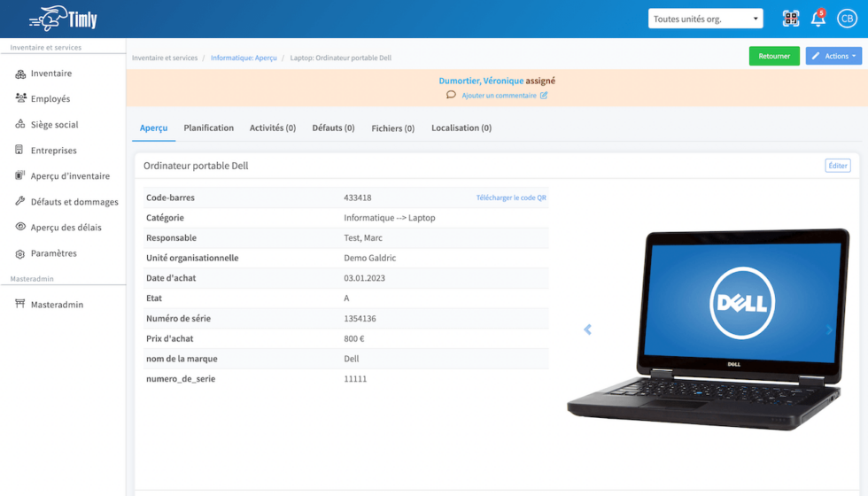Click the Laptop: Ordinateur portable Dell breadcrumb text
The image size is (868, 496).
340,58
